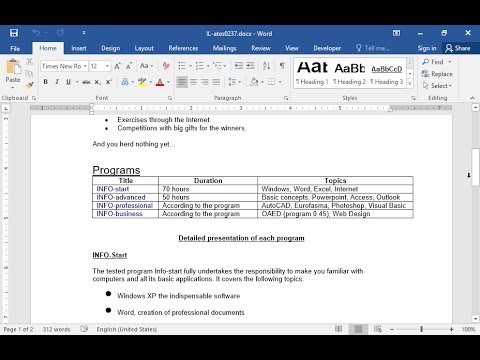Open the Layout tab
This screenshot has width=480, height=360.
pos(144,48)
